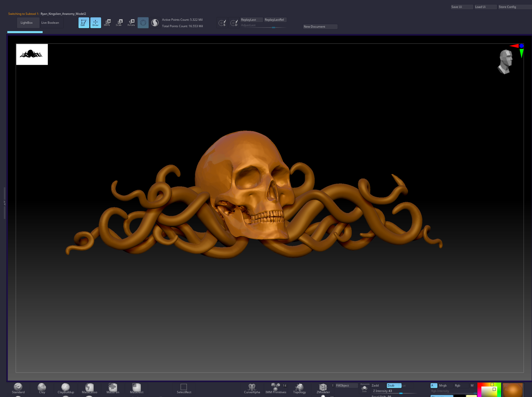Image resolution: width=532 pixels, height=397 pixels.
Task: Click Save Ui at top right
Action: [461, 7]
